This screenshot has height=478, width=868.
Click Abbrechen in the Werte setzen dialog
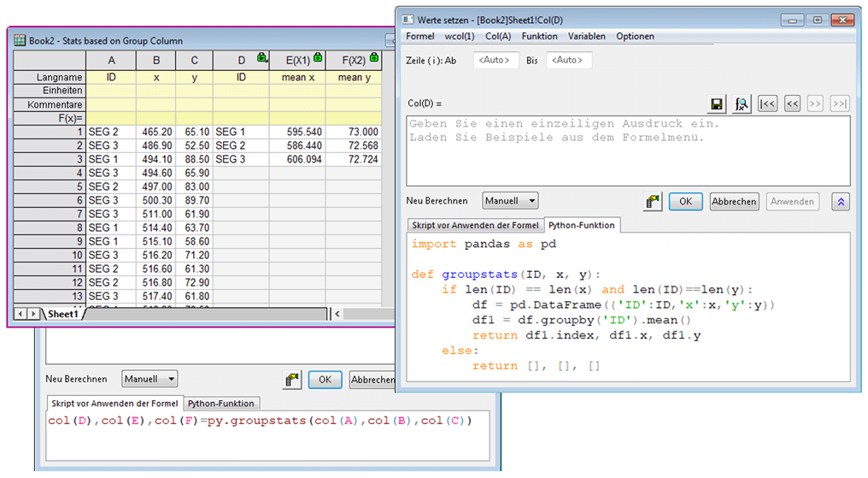[734, 202]
